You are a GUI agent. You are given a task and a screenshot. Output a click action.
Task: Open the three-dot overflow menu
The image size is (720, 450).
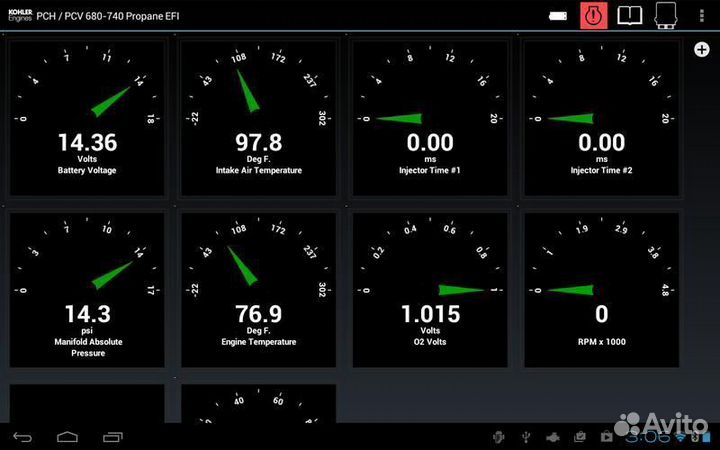tap(702, 15)
